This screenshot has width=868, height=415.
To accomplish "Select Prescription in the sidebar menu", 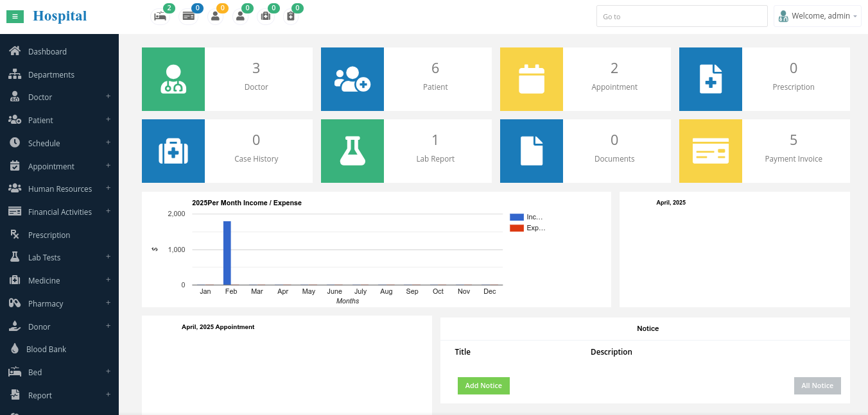I will pos(49,235).
